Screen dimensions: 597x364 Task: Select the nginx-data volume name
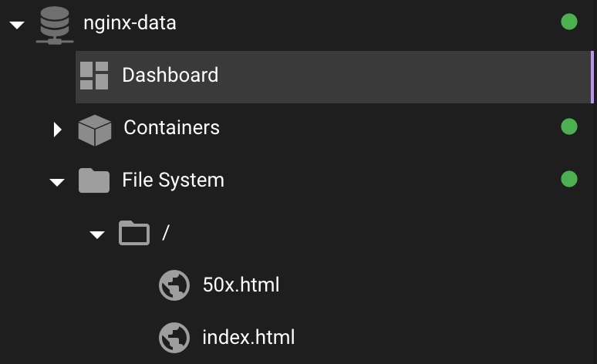130,23
